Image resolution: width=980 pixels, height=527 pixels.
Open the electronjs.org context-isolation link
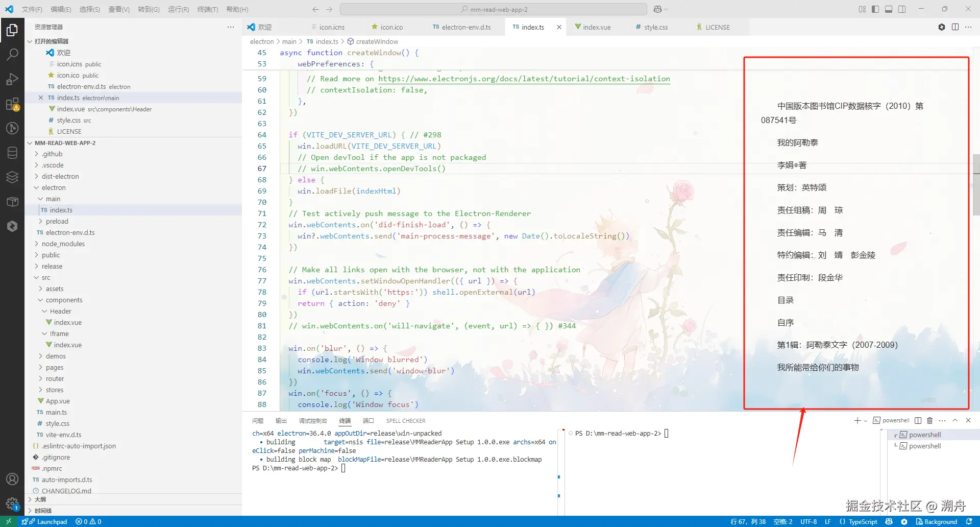pos(524,79)
